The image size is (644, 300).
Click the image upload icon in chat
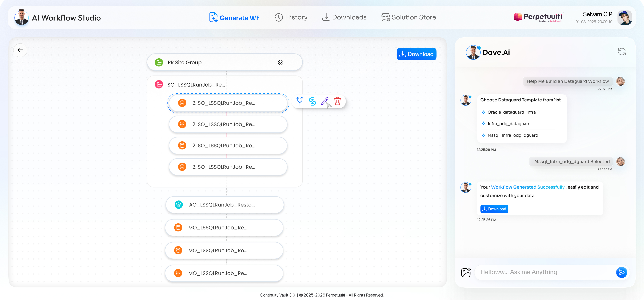coord(466,272)
